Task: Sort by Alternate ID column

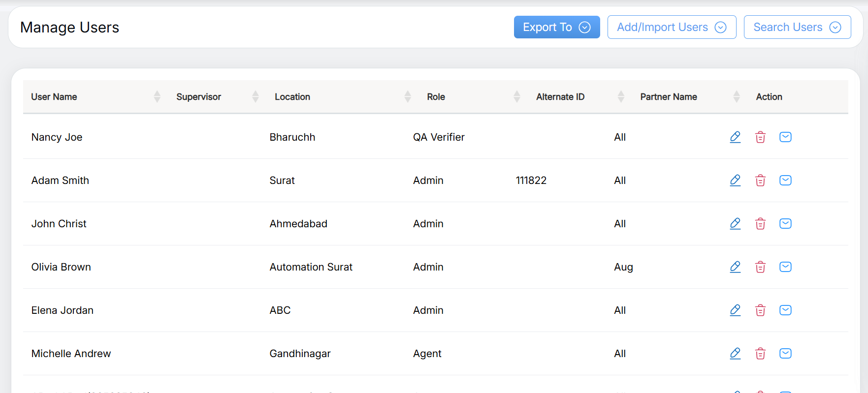Action: [x=621, y=97]
